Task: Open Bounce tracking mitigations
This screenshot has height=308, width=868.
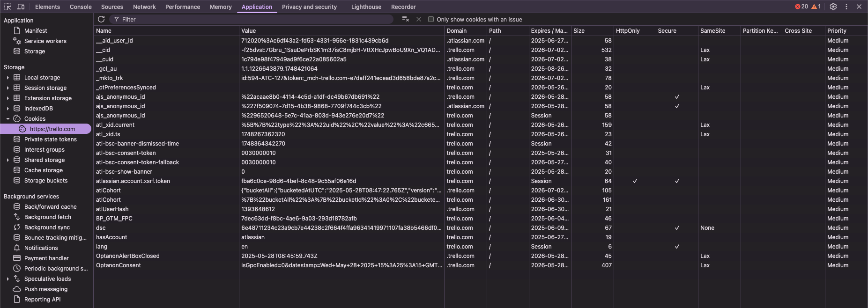Action: pos(55,238)
